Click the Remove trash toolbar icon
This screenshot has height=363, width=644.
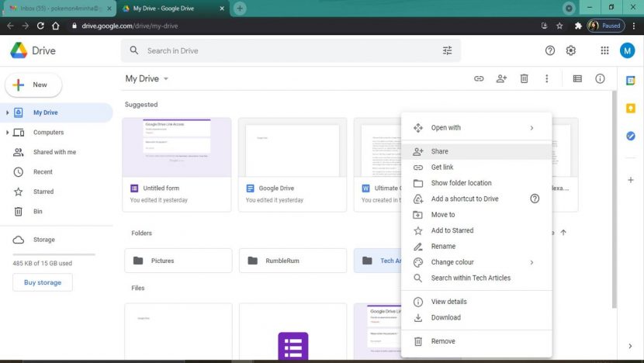[524, 78]
